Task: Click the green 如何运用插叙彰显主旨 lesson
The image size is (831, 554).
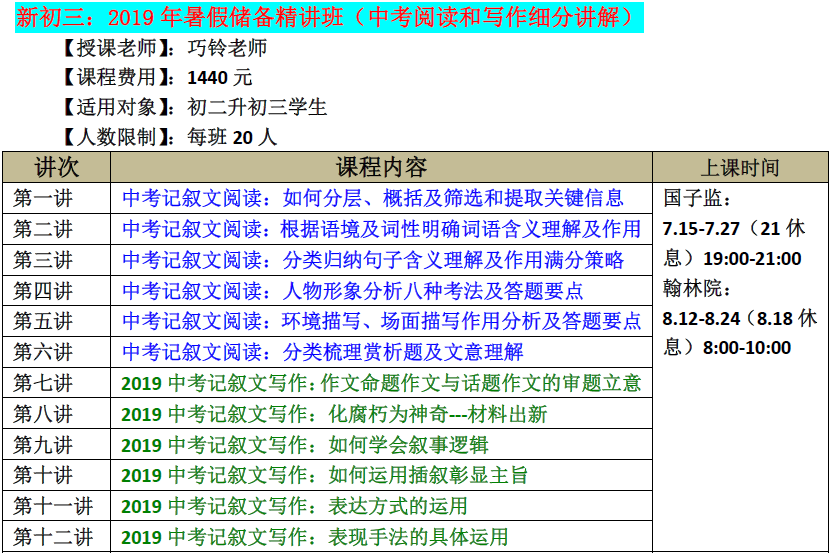Action: [324, 475]
